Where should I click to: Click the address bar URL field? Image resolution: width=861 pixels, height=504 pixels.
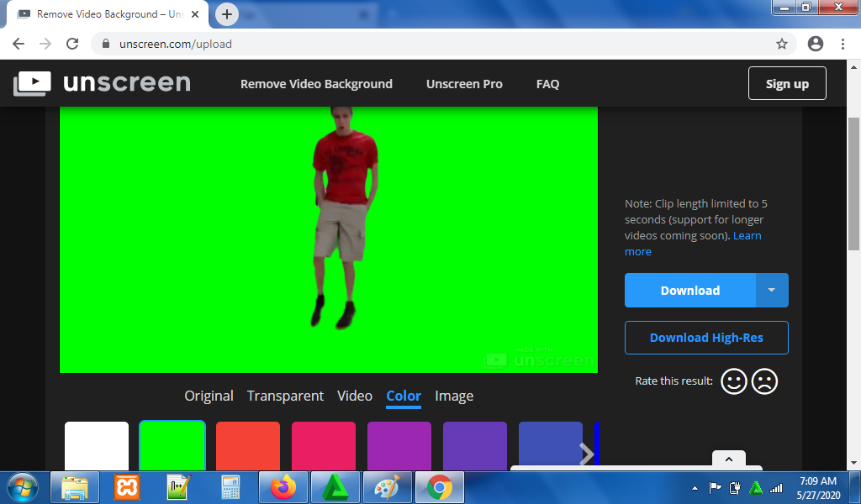pyautogui.click(x=420, y=44)
